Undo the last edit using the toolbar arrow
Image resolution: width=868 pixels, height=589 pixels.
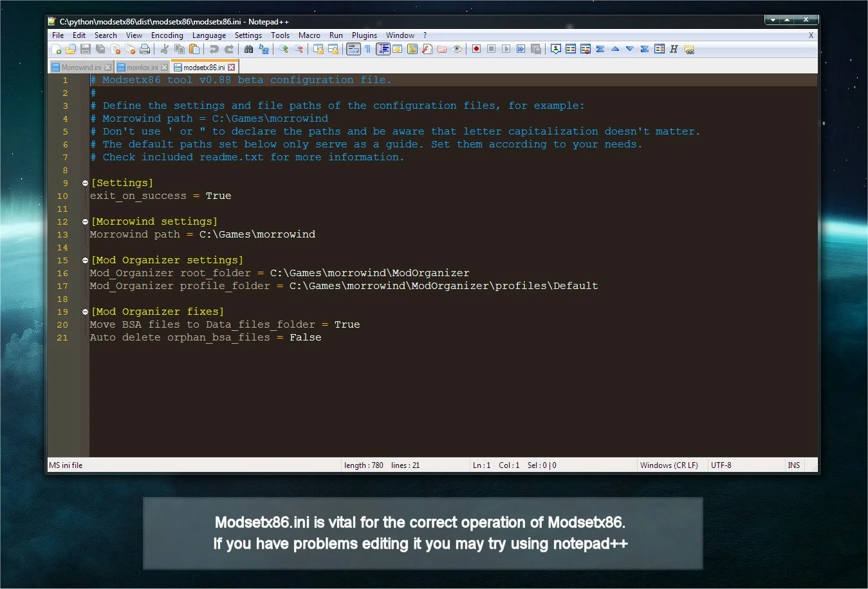214,49
